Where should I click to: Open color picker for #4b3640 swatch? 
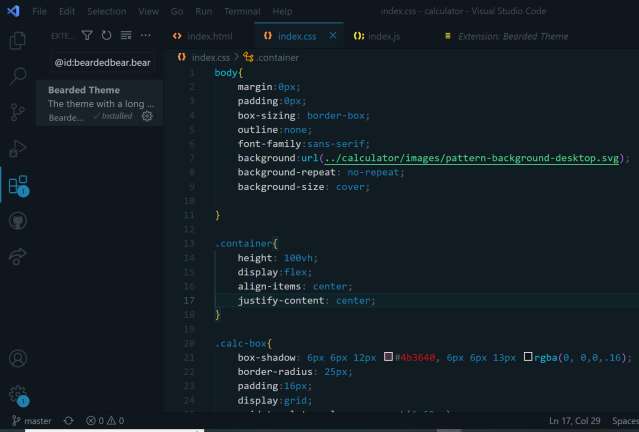click(x=388, y=357)
